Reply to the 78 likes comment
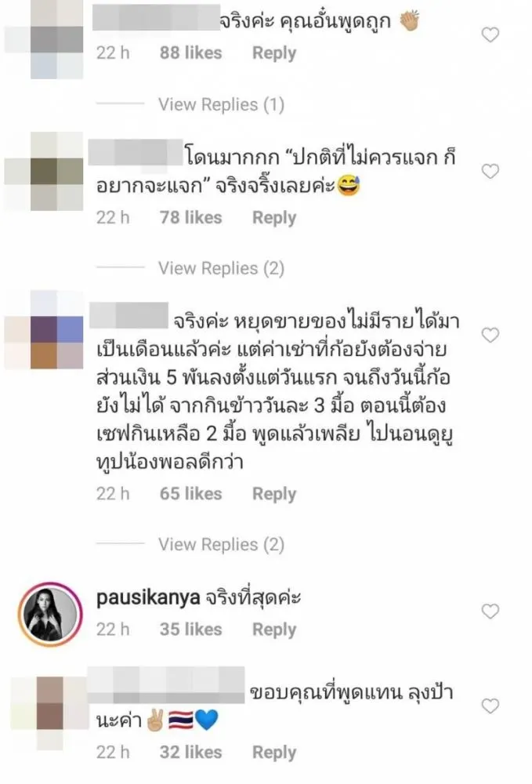Screen dimensions: 532x784 pos(274,217)
